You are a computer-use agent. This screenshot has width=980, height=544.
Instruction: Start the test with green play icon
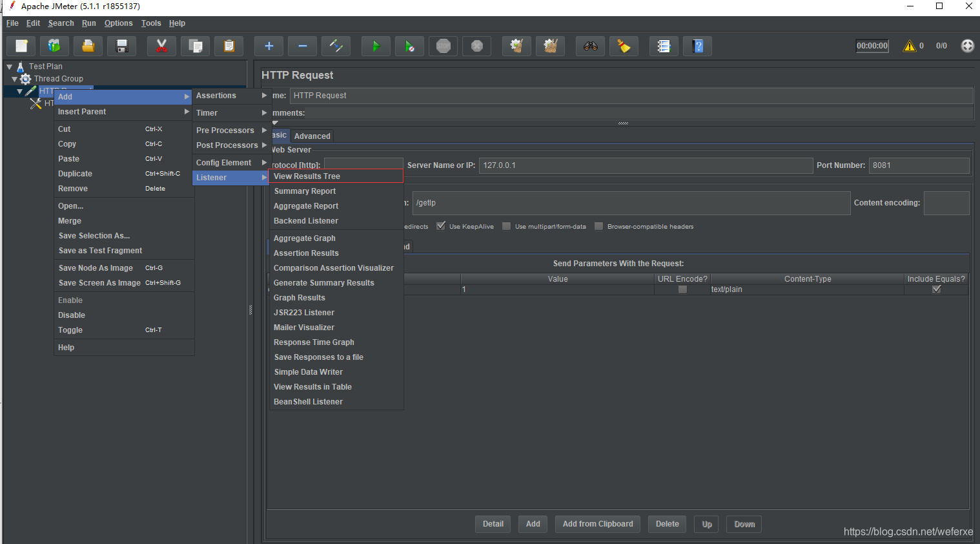(x=376, y=46)
